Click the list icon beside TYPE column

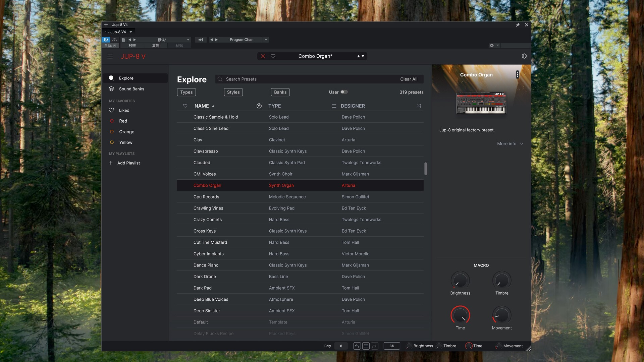334,106
